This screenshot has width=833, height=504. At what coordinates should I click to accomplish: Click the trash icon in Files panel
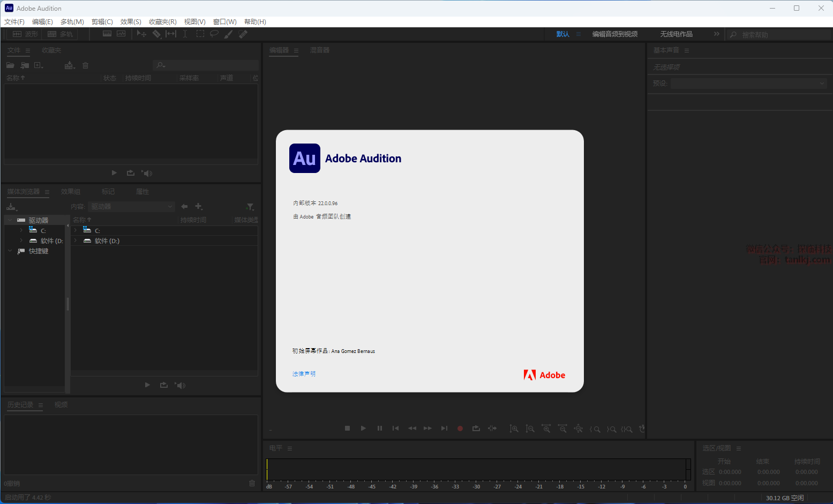85,65
